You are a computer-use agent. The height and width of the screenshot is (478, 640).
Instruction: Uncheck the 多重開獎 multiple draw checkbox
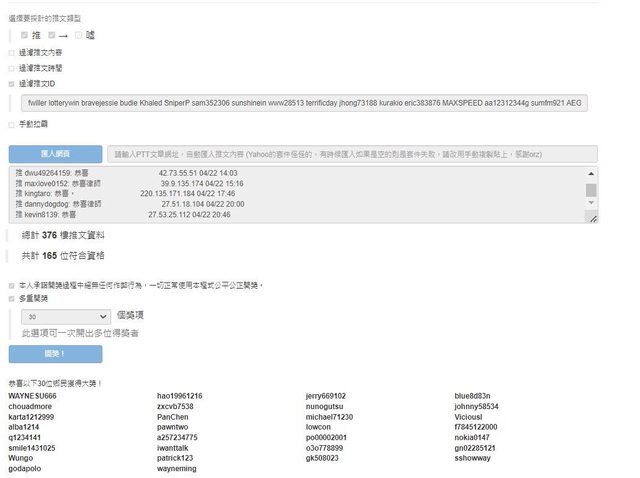[x=11, y=298]
